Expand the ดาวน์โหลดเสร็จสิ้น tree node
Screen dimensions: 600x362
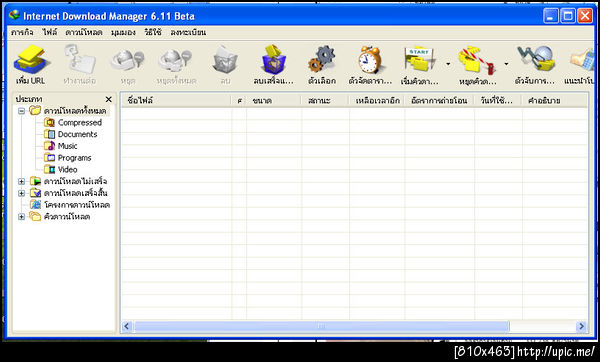click(21, 193)
